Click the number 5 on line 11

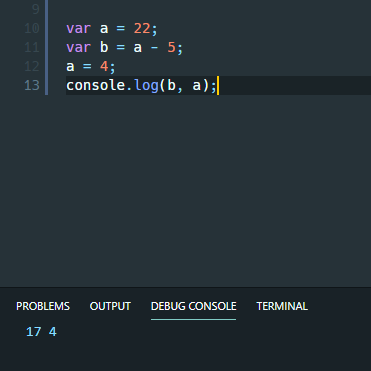(x=171, y=47)
